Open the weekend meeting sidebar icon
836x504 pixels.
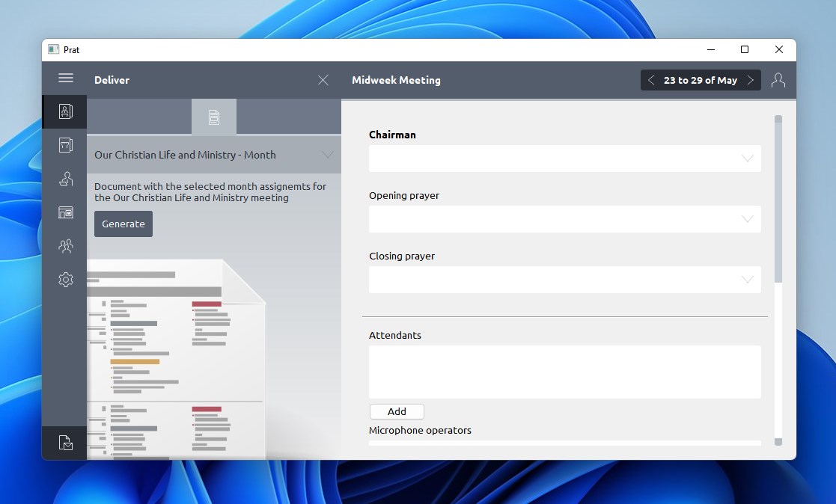[x=65, y=146]
